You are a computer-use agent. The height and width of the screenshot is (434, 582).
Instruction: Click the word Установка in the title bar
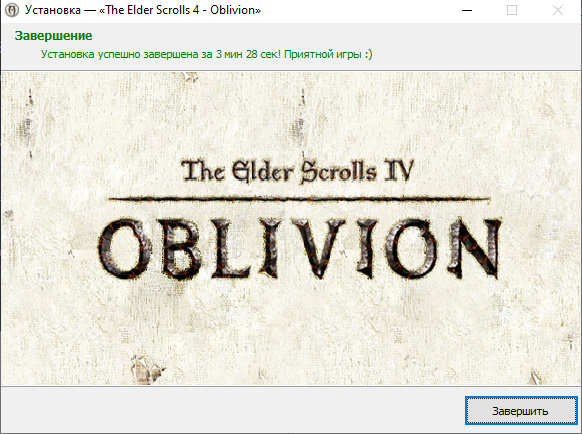coord(53,10)
